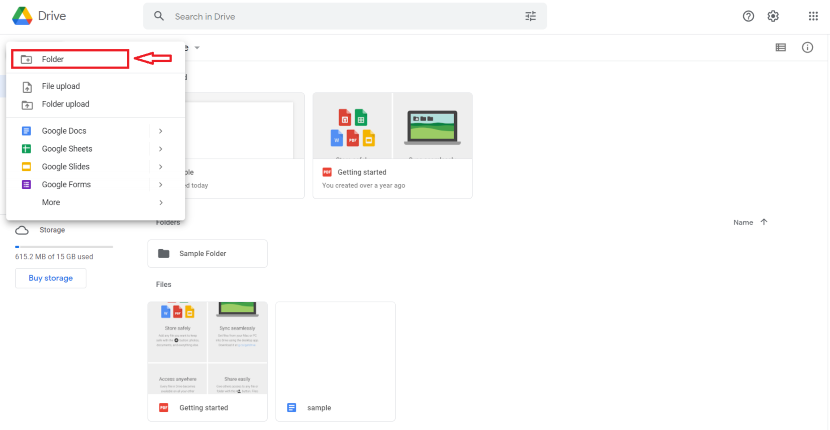Viewport: 830px width, 430px height.
Task: Sort by Name column label
Action: (743, 222)
